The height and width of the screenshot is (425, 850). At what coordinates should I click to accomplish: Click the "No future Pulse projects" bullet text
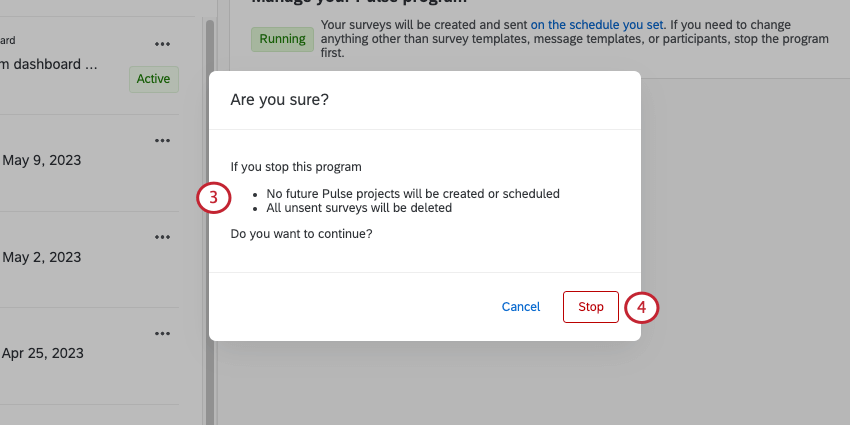pos(413,194)
